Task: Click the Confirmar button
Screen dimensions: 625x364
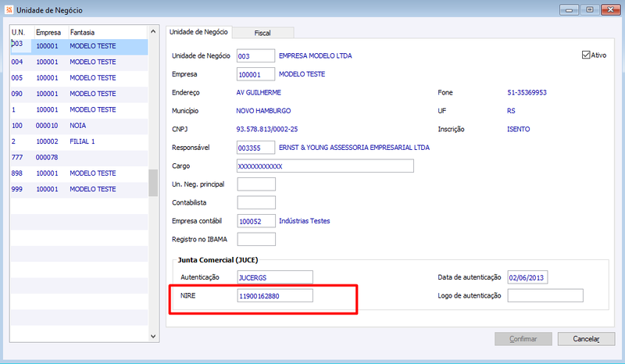Action: pyautogui.click(x=523, y=339)
